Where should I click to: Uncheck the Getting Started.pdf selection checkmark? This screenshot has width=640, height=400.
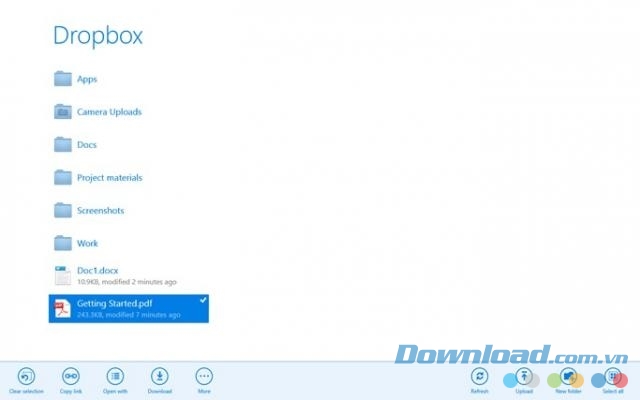coord(203,300)
